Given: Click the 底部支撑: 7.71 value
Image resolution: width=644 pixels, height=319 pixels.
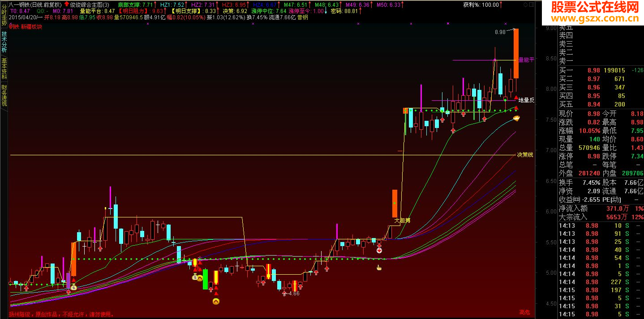Looking at the screenshot, I should point(135,4).
